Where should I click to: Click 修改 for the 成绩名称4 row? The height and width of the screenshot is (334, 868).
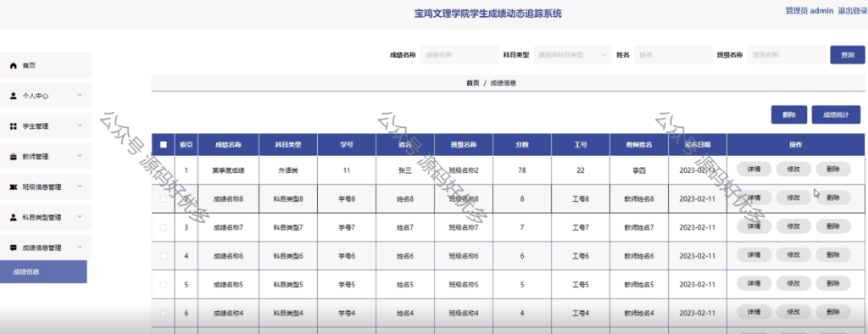793,313
